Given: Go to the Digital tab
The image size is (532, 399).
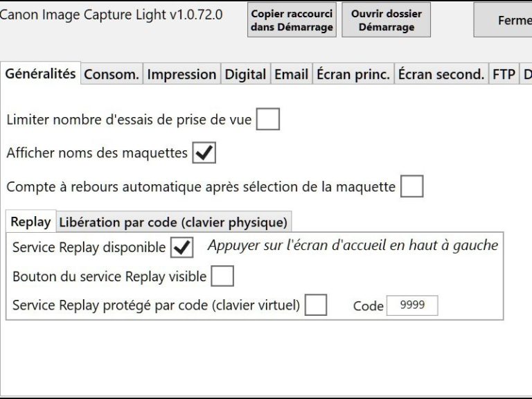Looking at the screenshot, I should coord(245,75).
